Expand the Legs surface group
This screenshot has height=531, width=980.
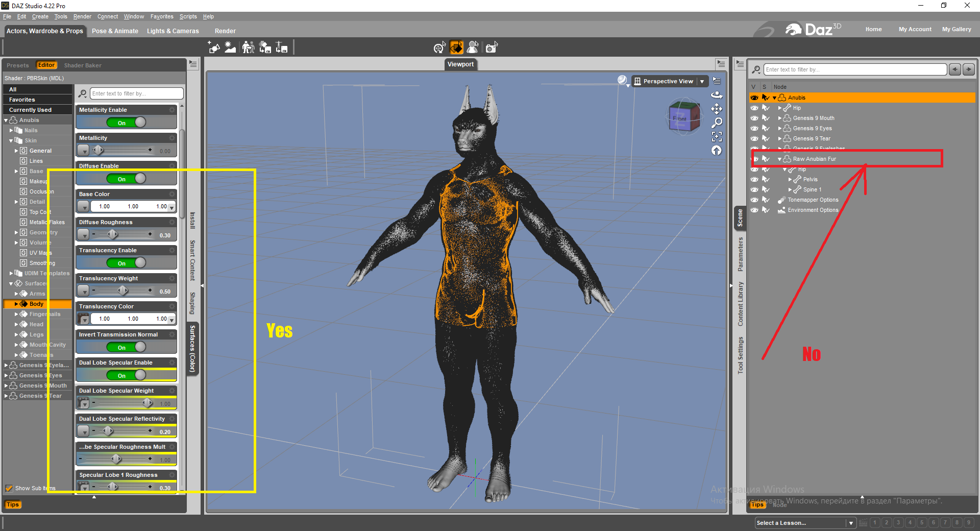tap(16, 334)
